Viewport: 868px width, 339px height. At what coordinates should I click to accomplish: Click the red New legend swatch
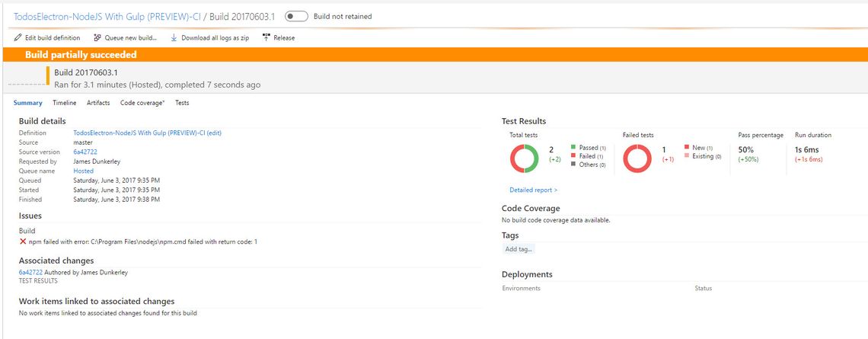click(687, 147)
